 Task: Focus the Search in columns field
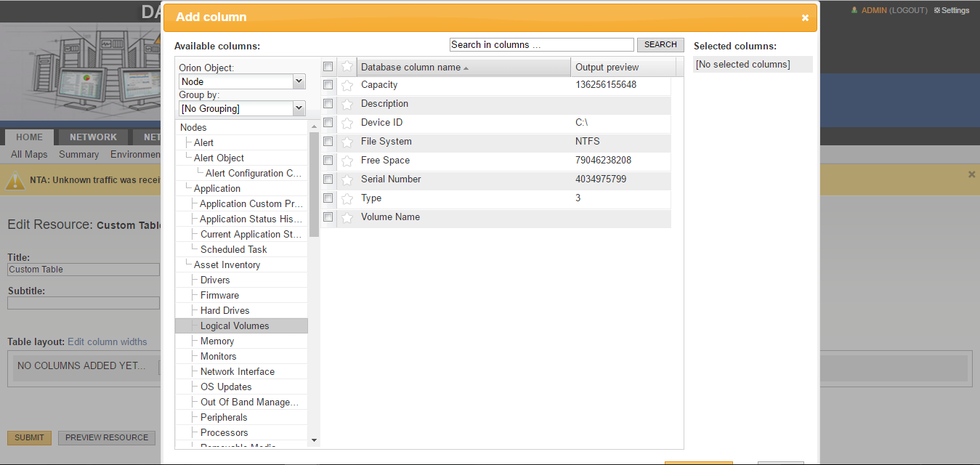point(542,45)
